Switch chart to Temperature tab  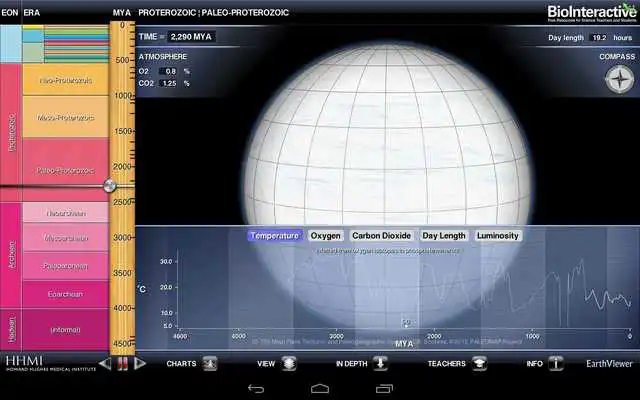tap(275, 236)
